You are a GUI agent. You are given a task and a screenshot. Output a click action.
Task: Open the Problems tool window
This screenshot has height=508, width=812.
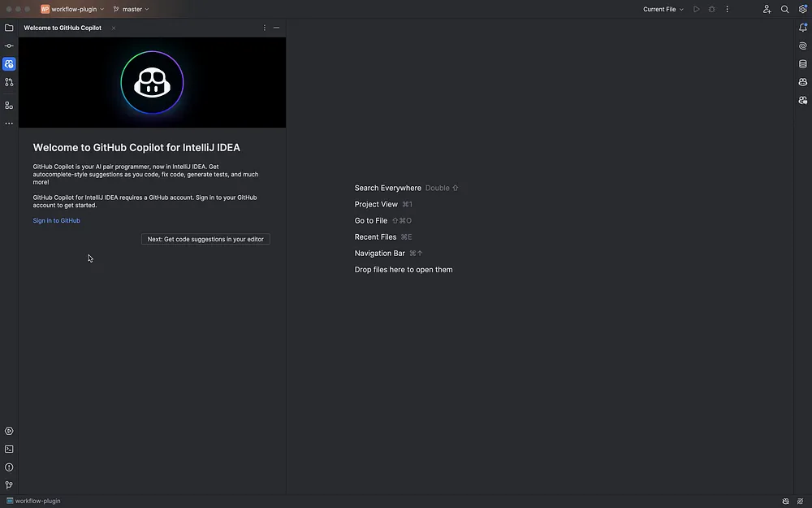(x=9, y=467)
